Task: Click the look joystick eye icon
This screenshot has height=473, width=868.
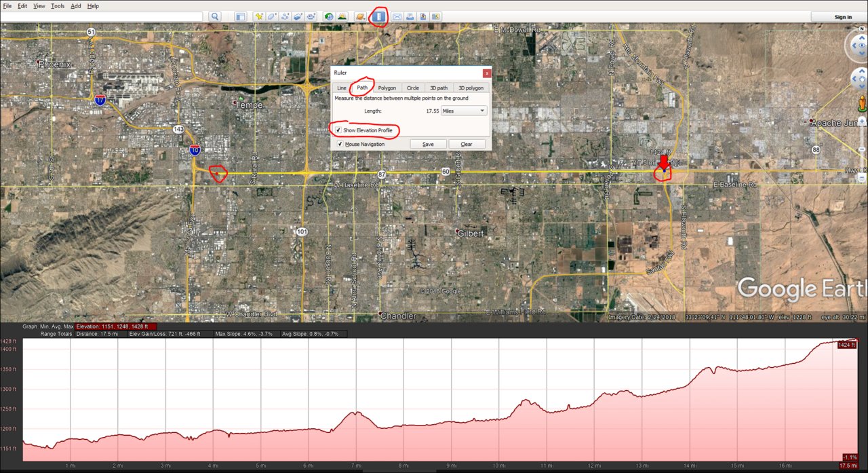Action: (x=861, y=44)
